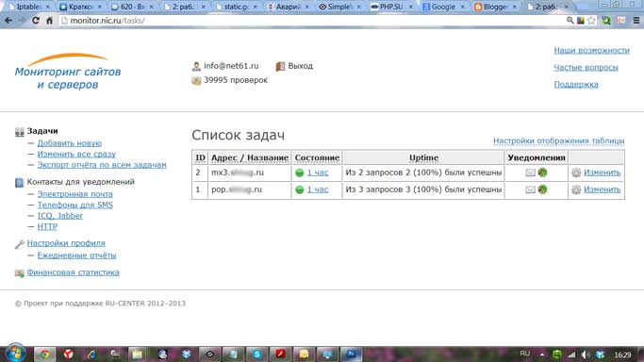The image size is (644, 362).
Task: Click the user icon next to info@net61.ru
Action: click(x=196, y=66)
